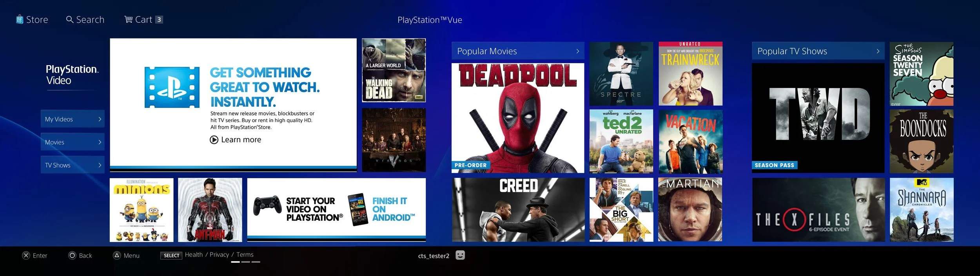Image resolution: width=980 pixels, height=276 pixels.
Task: Click Back label in footer
Action: click(85, 256)
